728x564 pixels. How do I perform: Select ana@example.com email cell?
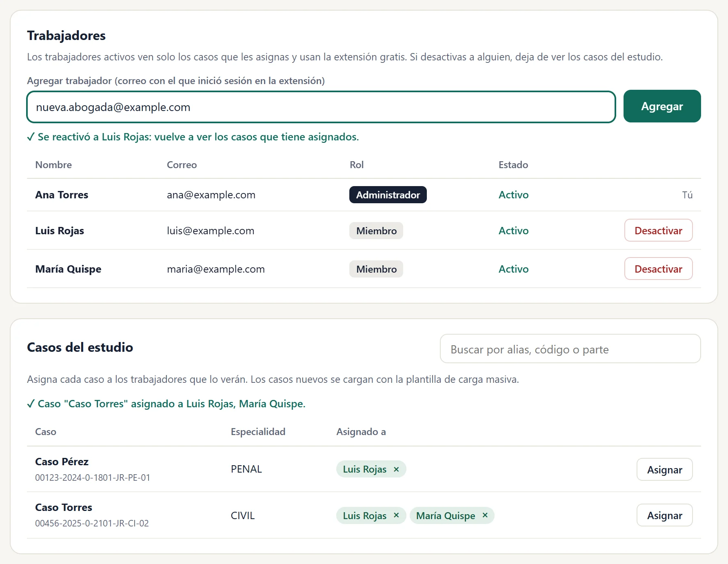pos(211,195)
